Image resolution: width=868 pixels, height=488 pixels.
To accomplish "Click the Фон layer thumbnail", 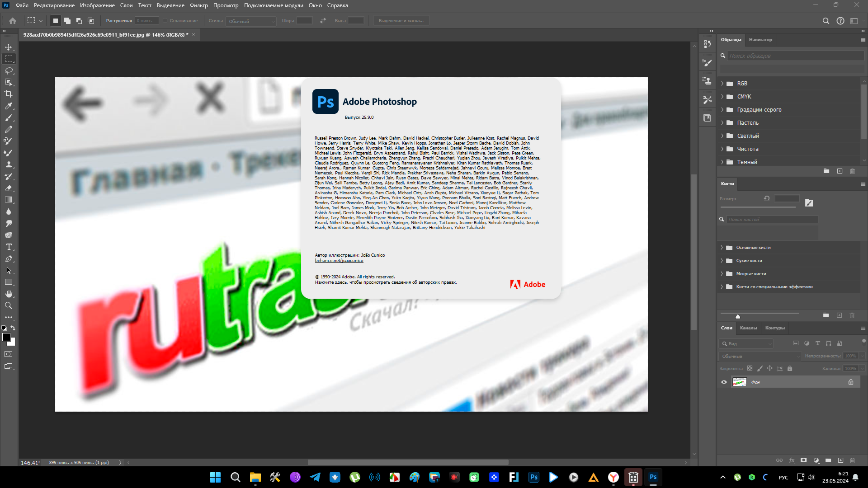I will (x=740, y=382).
